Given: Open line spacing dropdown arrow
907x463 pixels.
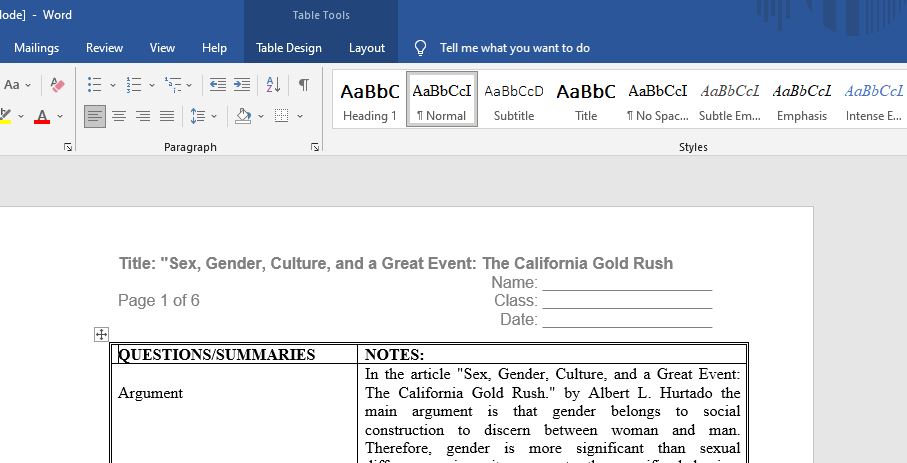Looking at the screenshot, I should tap(214, 116).
